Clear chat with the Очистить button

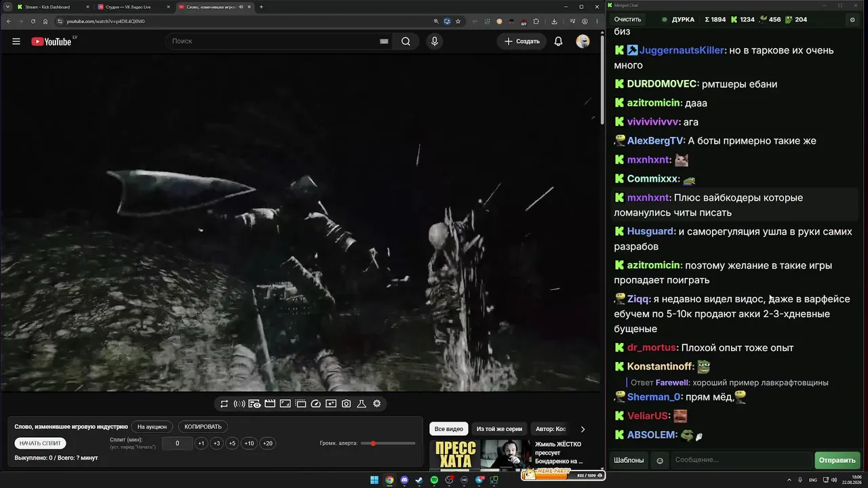coord(627,20)
